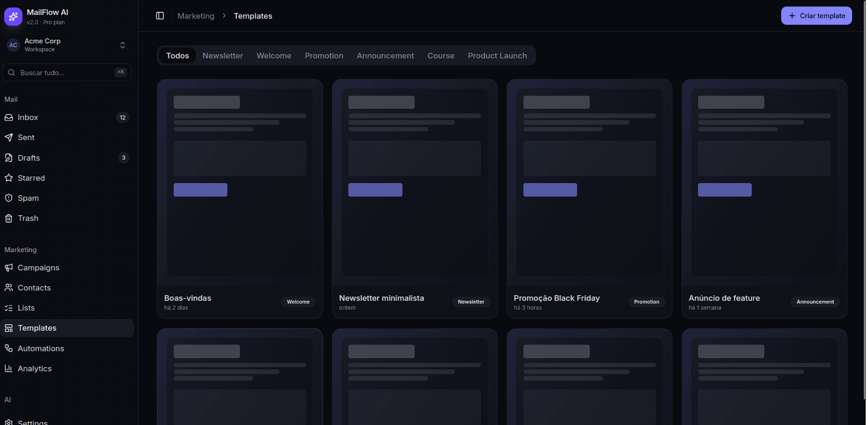Open the Anúncio de feature template thumbnail
The image size is (868, 425).
coord(764,183)
